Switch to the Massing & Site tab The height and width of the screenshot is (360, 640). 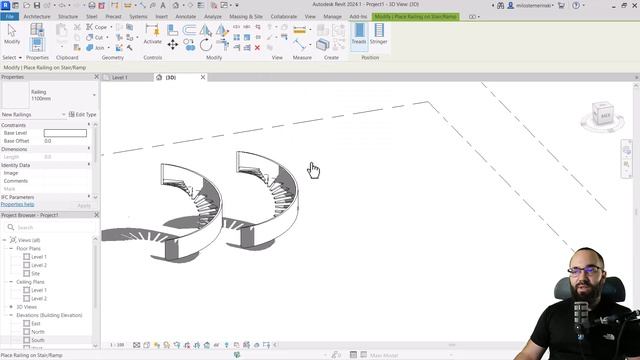coord(246,16)
